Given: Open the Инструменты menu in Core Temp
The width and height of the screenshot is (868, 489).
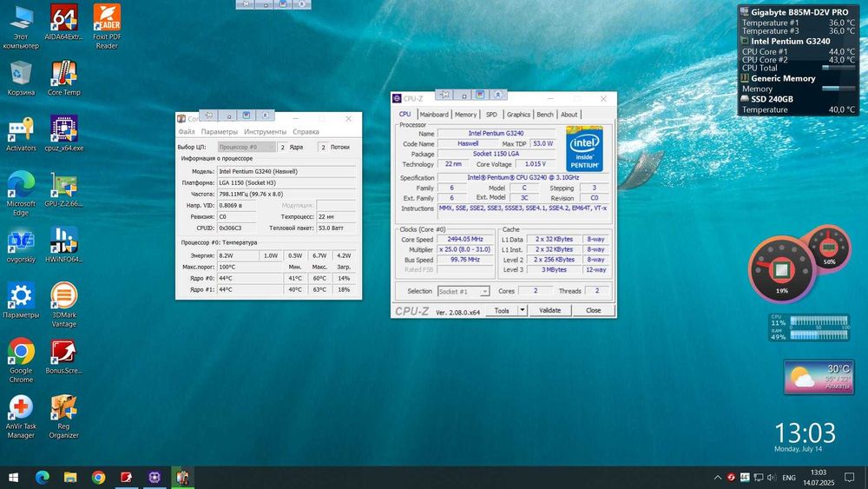Looking at the screenshot, I should (x=265, y=132).
